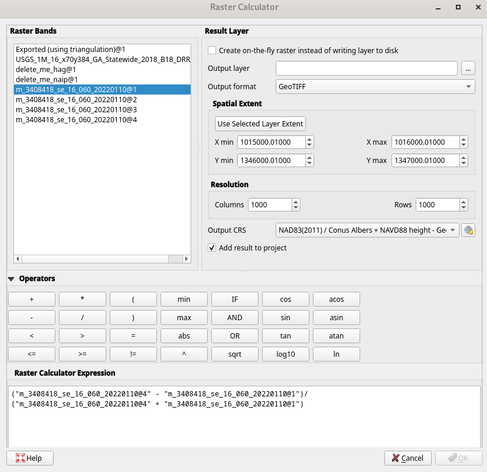
Task: Enable on-the-fly raster checkbox
Action: tap(212, 50)
